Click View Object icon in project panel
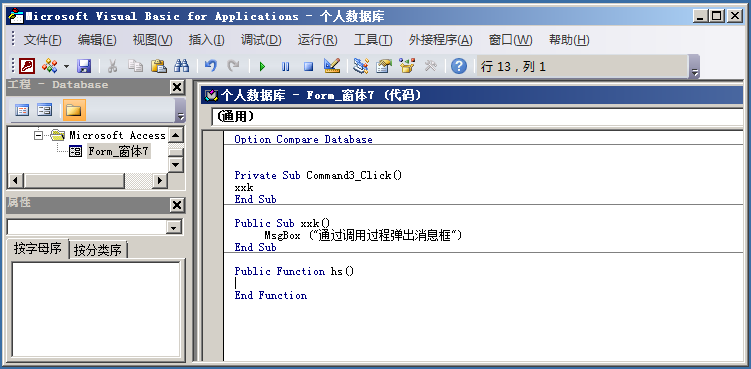 coord(45,110)
